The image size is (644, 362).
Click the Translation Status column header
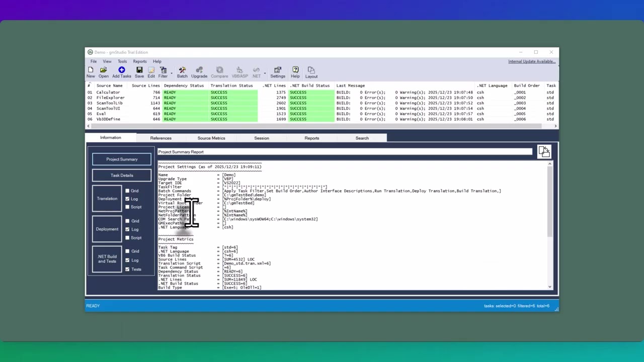coord(231,85)
